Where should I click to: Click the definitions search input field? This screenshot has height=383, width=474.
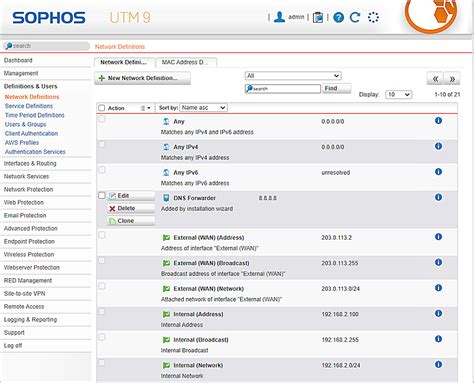283,89
